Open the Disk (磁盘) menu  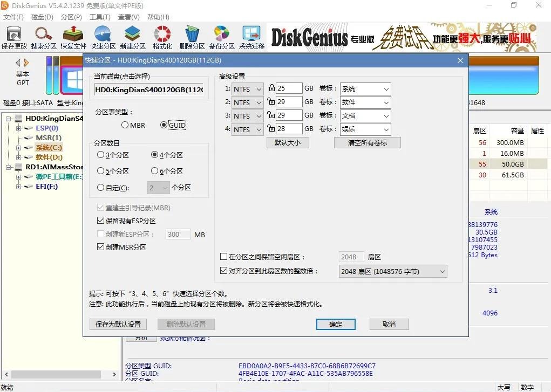[x=42, y=17]
